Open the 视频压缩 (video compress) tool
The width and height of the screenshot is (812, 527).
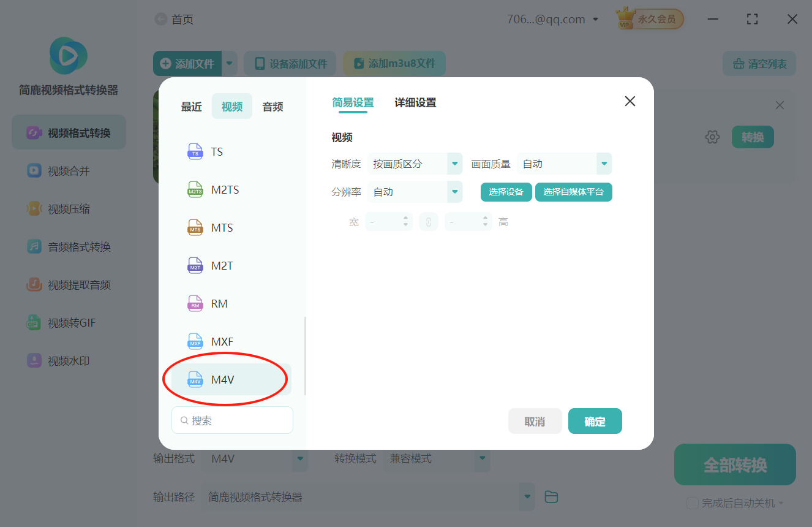click(x=69, y=208)
